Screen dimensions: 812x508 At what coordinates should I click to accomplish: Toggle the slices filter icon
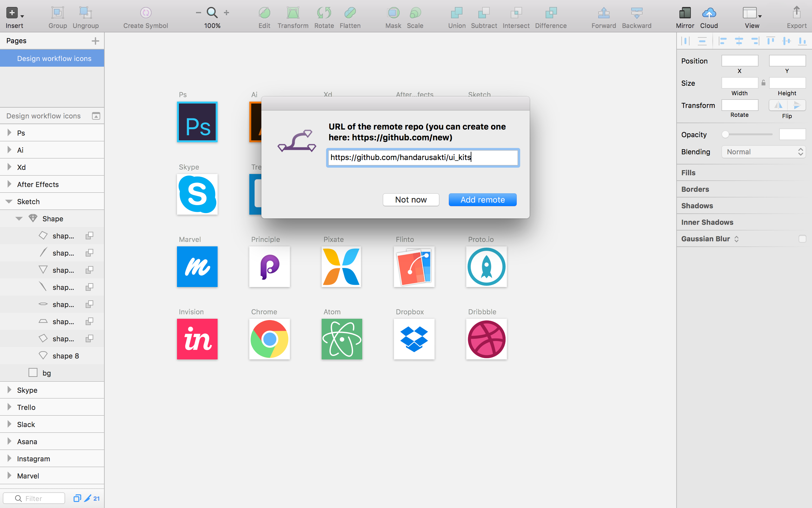point(77,498)
